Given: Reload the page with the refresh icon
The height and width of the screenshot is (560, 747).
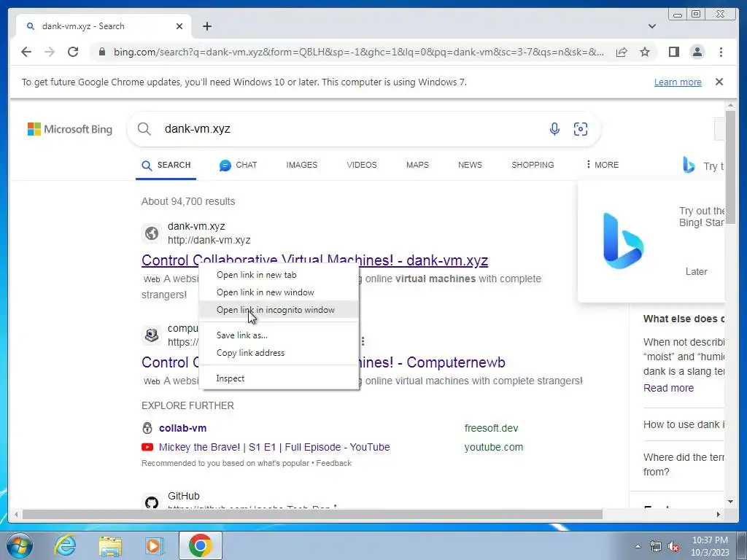Looking at the screenshot, I should click(x=73, y=52).
